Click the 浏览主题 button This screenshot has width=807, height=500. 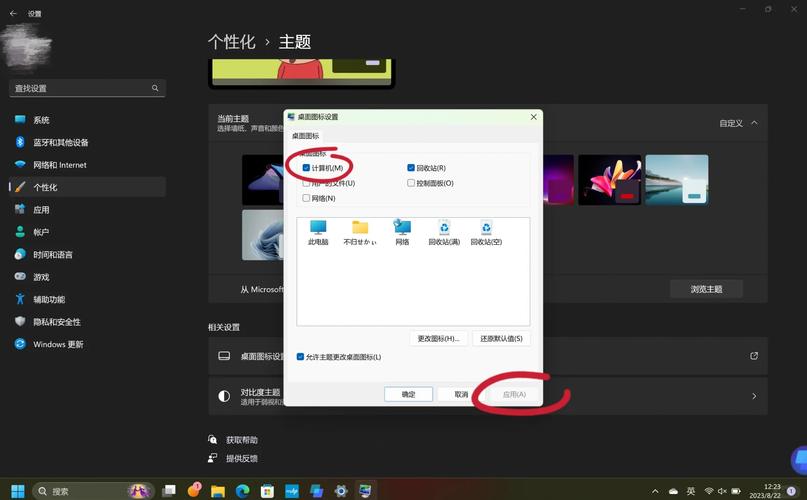click(x=706, y=289)
